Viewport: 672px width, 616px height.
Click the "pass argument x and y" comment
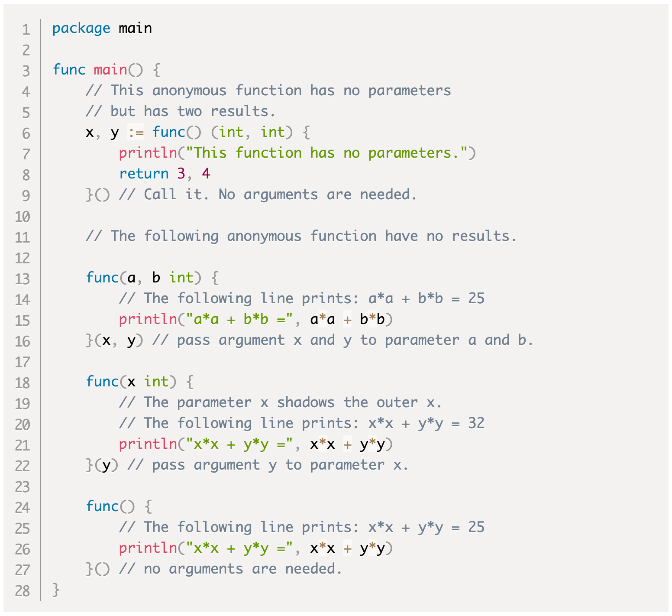coord(342,340)
